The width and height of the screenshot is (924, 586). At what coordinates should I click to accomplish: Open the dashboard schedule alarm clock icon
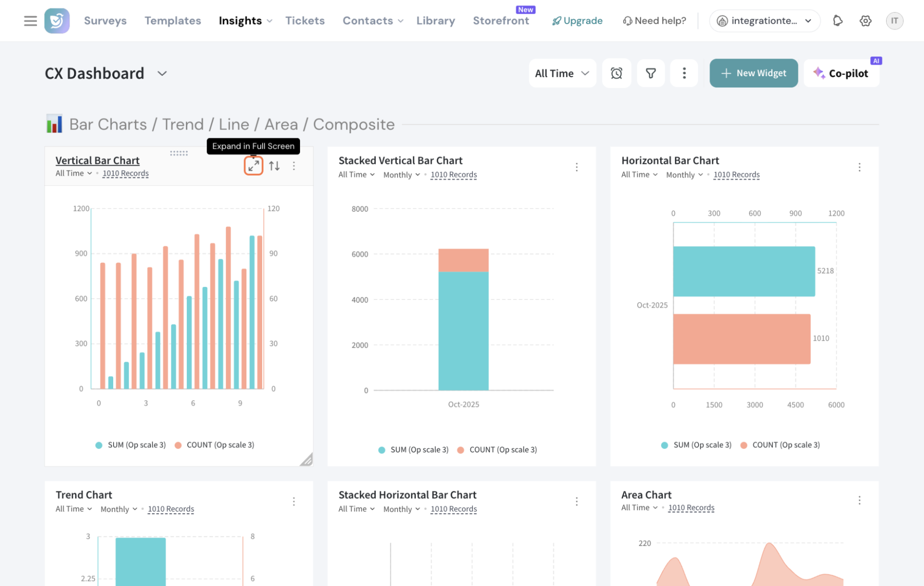(616, 73)
